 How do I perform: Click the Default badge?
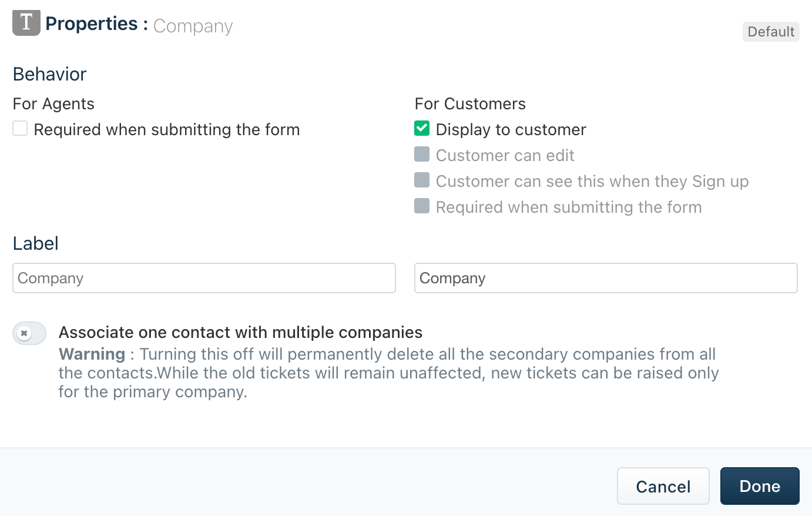[x=770, y=32]
